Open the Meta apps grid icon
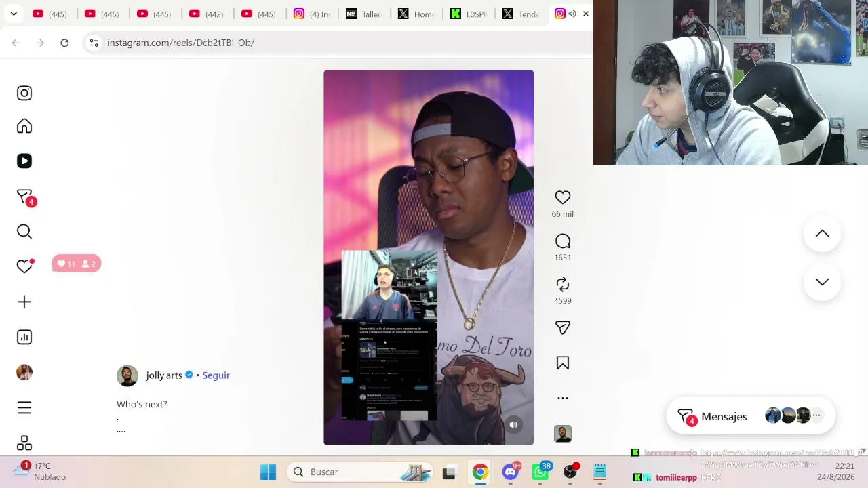The width and height of the screenshot is (868, 488). pos(24,443)
